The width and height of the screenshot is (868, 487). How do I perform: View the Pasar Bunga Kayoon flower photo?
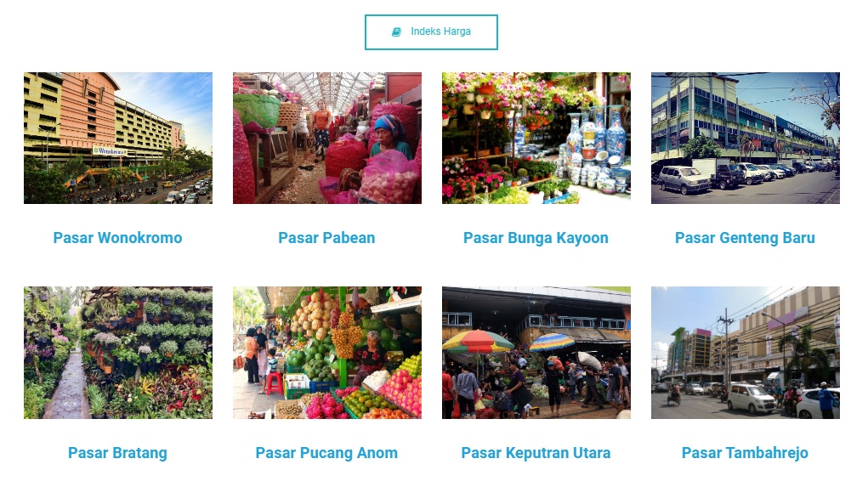536,138
